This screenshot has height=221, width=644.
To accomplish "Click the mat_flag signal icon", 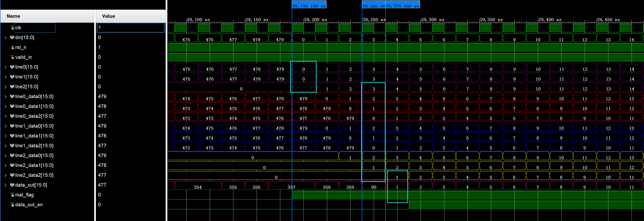I will 12,195.
